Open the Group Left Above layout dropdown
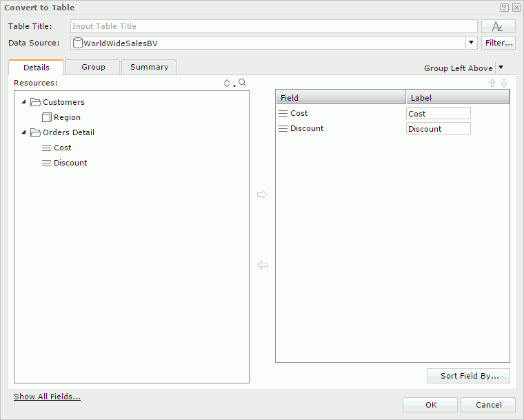 tap(501, 68)
